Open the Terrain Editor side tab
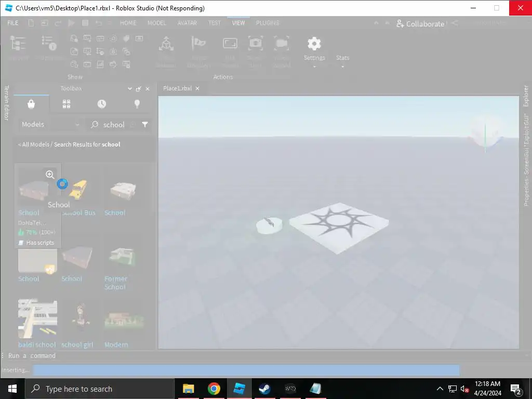 tap(6, 103)
